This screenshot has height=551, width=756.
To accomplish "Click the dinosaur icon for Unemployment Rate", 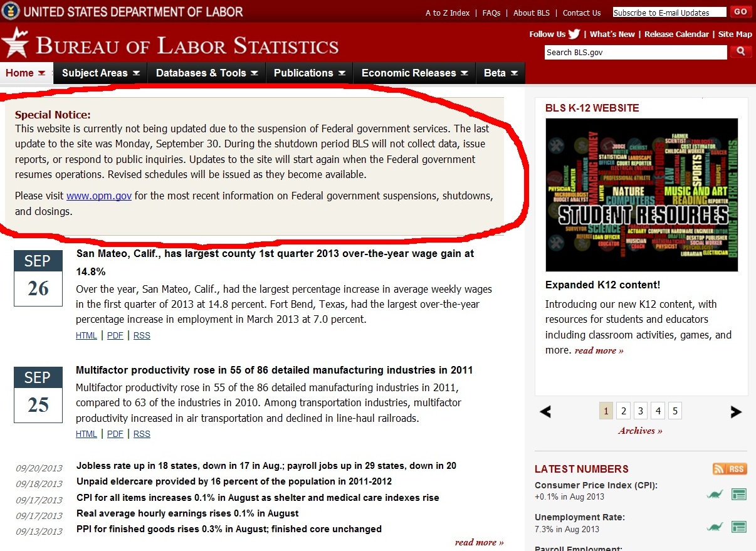I will coord(715,527).
